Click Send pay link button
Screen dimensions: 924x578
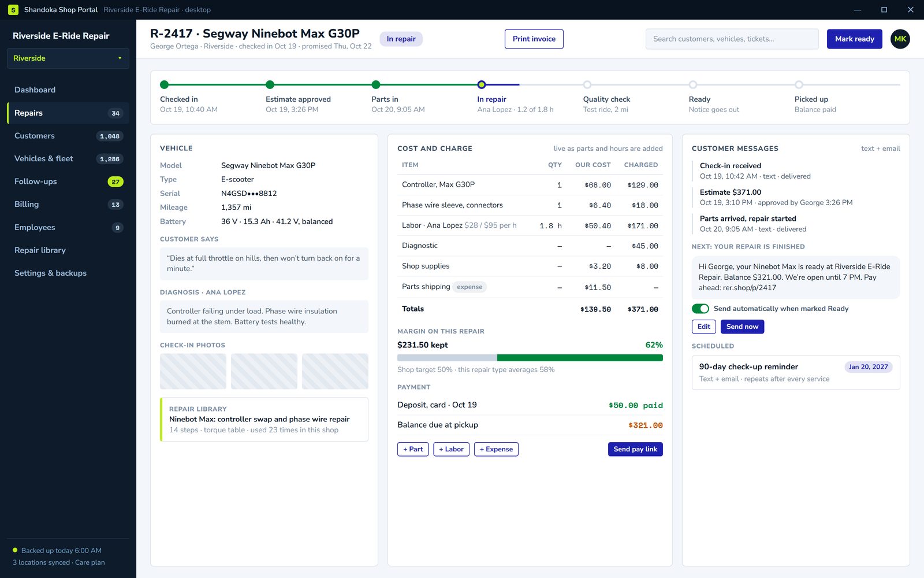click(x=635, y=449)
